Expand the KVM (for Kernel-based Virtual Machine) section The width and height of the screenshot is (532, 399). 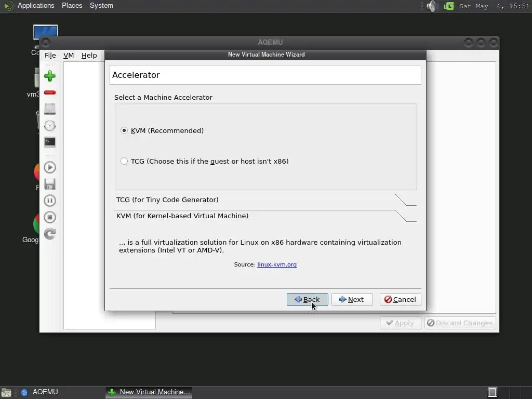tap(265, 216)
